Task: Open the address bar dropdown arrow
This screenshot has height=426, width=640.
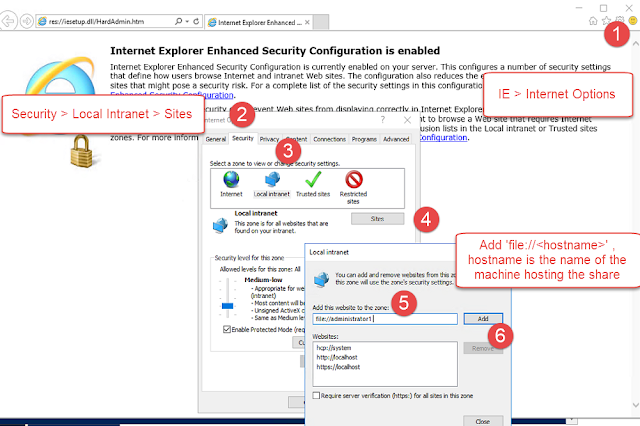Action: click(187, 21)
